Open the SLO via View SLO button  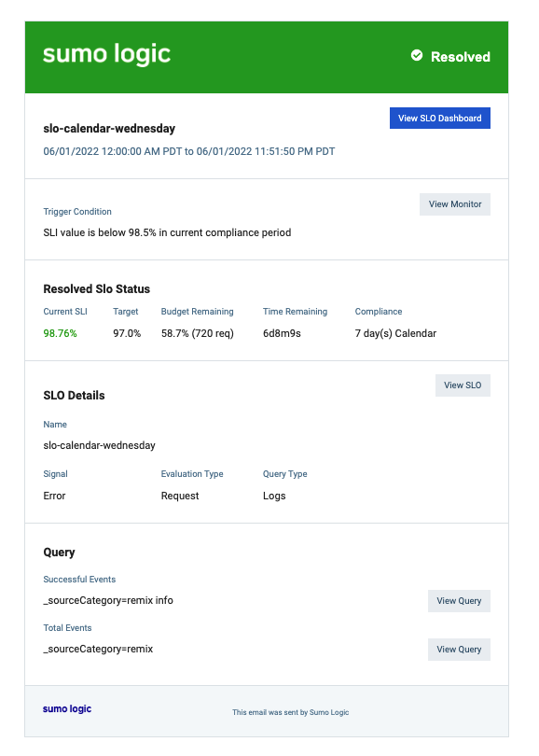click(x=462, y=385)
